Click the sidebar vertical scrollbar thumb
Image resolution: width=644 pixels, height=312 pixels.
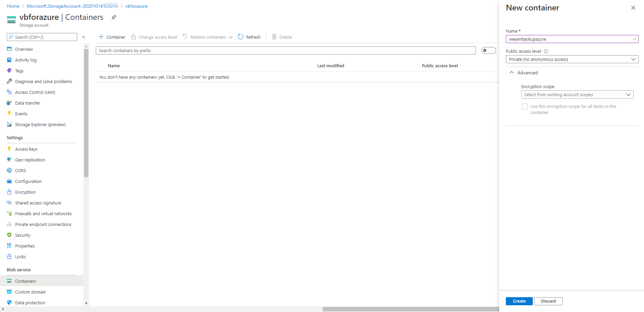(86, 113)
